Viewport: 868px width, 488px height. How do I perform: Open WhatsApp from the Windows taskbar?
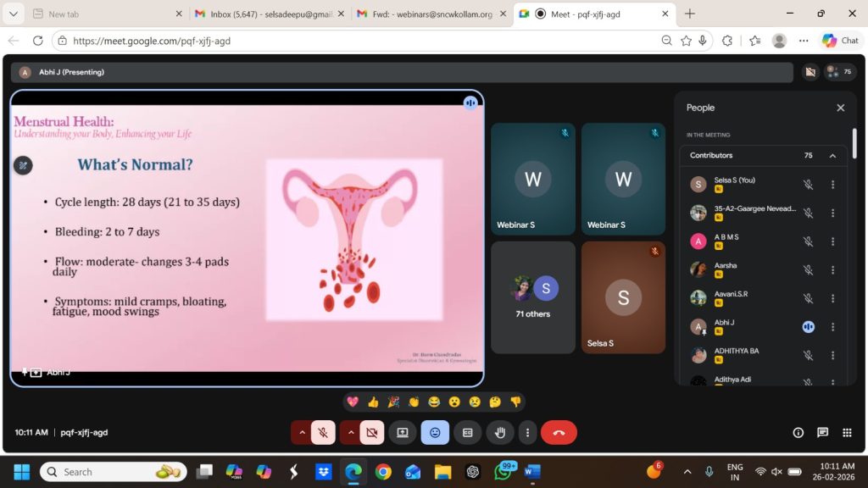pyautogui.click(x=504, y=472)
